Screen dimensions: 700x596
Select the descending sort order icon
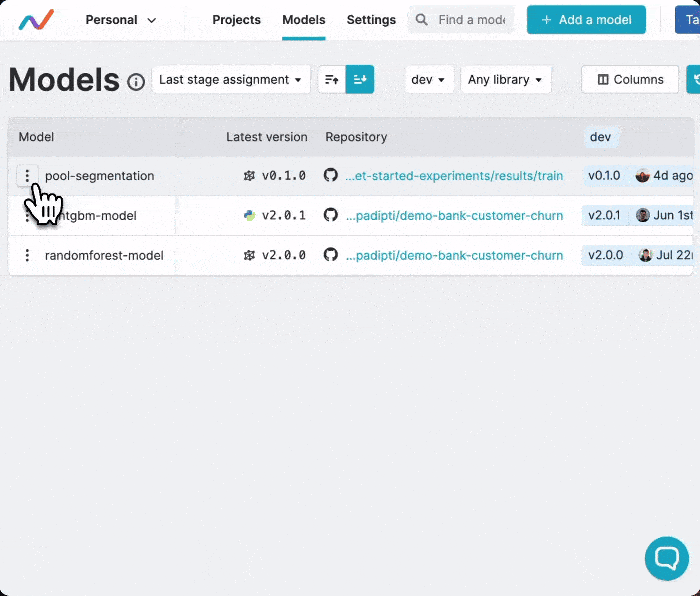pos(360,79)
